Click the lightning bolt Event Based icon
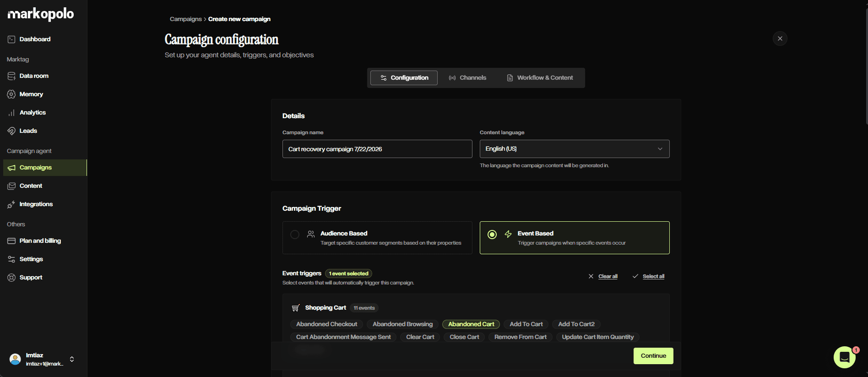The image size is (868, 377). (508, 234)
